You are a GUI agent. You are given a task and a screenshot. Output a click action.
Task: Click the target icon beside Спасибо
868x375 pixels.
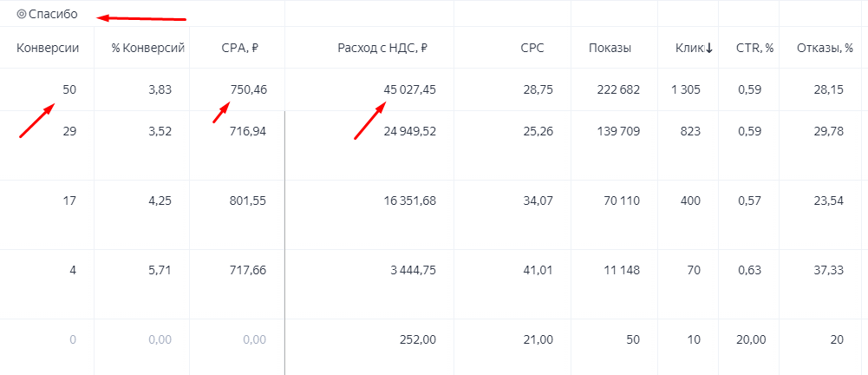[22, 15]
